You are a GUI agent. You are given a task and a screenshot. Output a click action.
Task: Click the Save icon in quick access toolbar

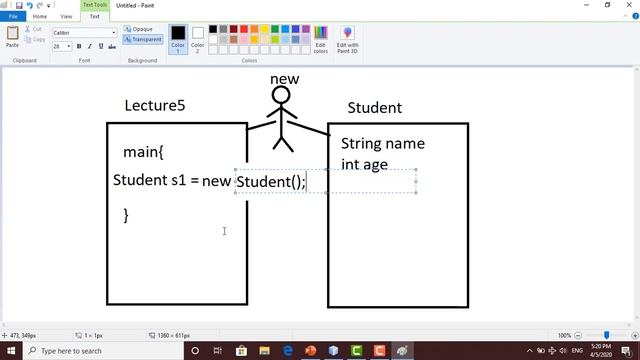(19, 5)
